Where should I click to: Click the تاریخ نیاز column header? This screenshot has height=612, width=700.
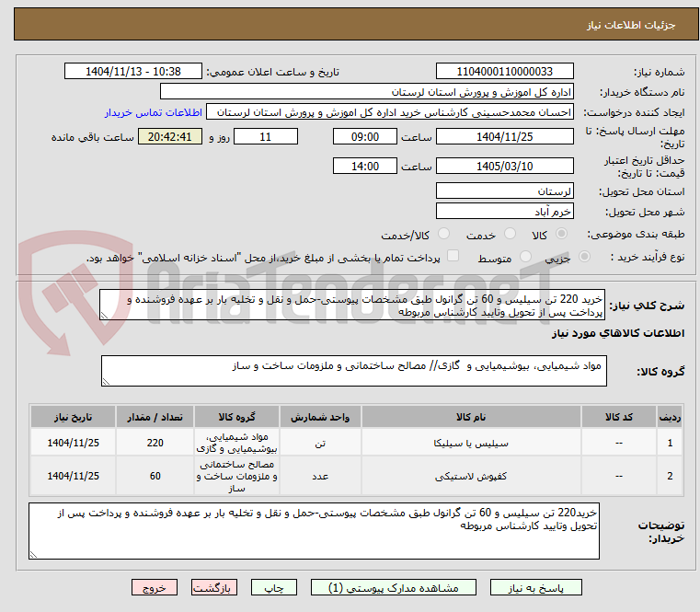click(74, 417)
